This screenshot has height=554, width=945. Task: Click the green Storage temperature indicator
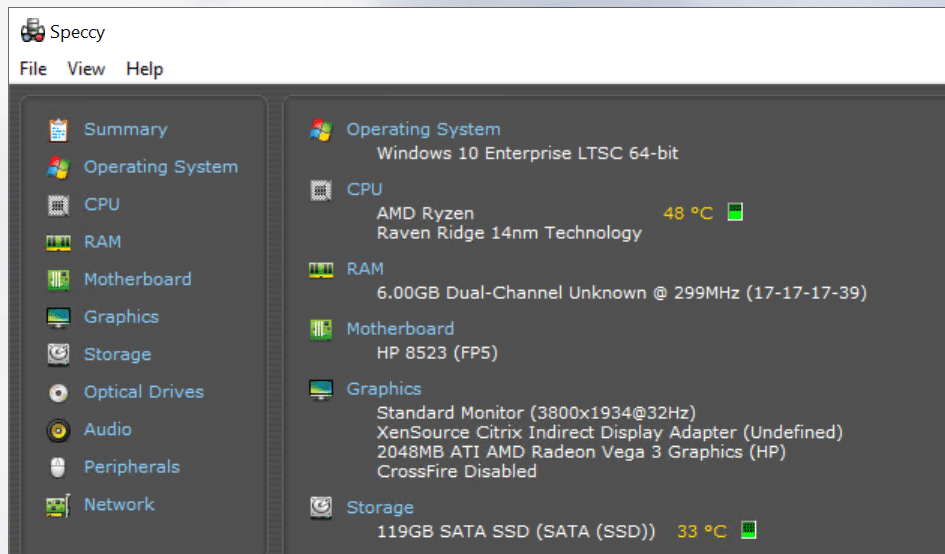coord(749,530)
